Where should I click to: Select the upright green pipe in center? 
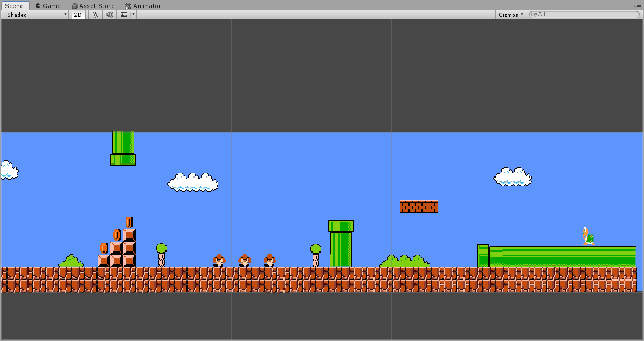341,243
